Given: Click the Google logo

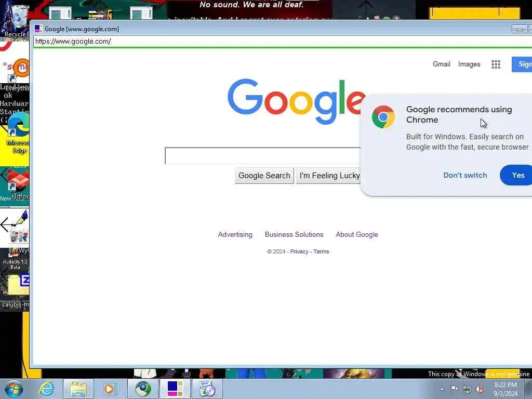Looking at the screenshot, I should pos(296,101).
